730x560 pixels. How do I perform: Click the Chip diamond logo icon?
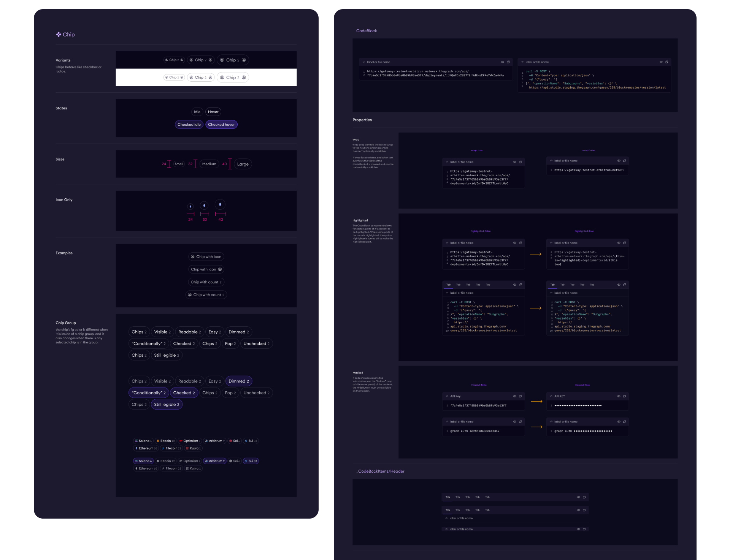tap(59, 34)
